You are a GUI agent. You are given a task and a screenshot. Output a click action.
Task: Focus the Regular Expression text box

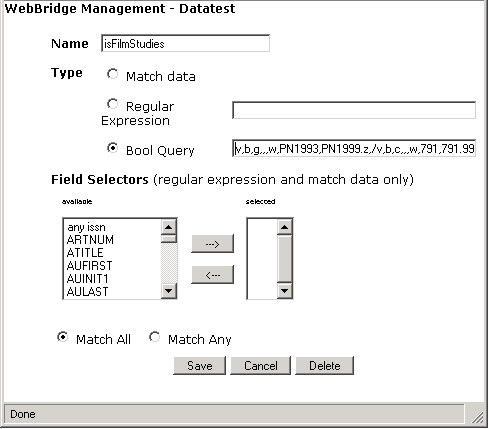point(354,110)
